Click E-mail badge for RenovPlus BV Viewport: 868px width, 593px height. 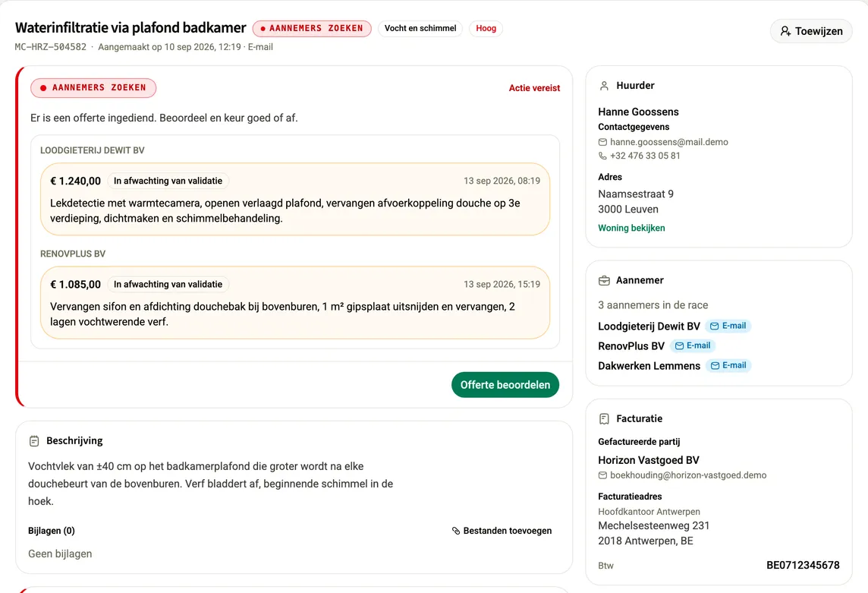point(693,345)
